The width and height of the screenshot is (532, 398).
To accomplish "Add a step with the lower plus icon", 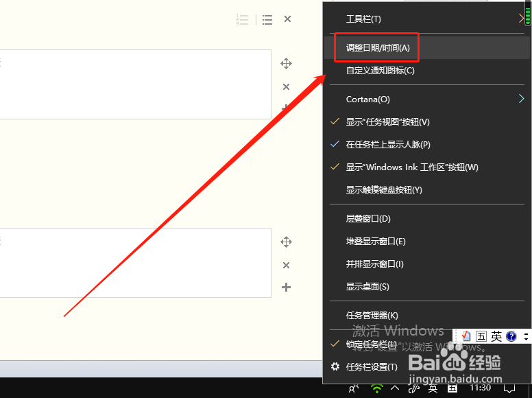I will pos(286,288).
